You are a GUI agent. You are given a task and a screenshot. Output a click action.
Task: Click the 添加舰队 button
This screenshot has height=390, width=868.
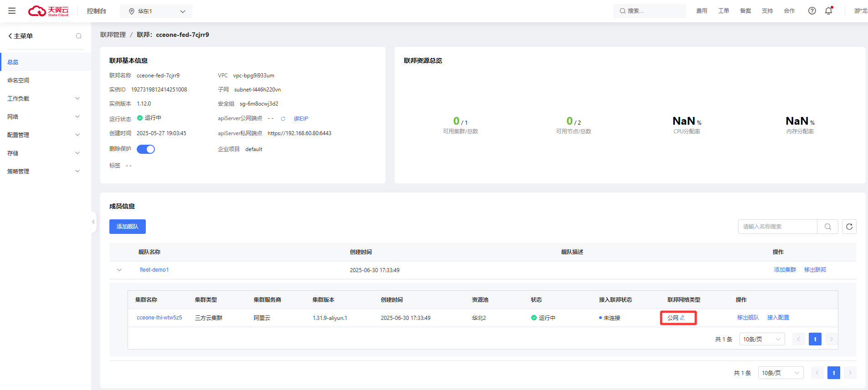click(x=128, y=227)
